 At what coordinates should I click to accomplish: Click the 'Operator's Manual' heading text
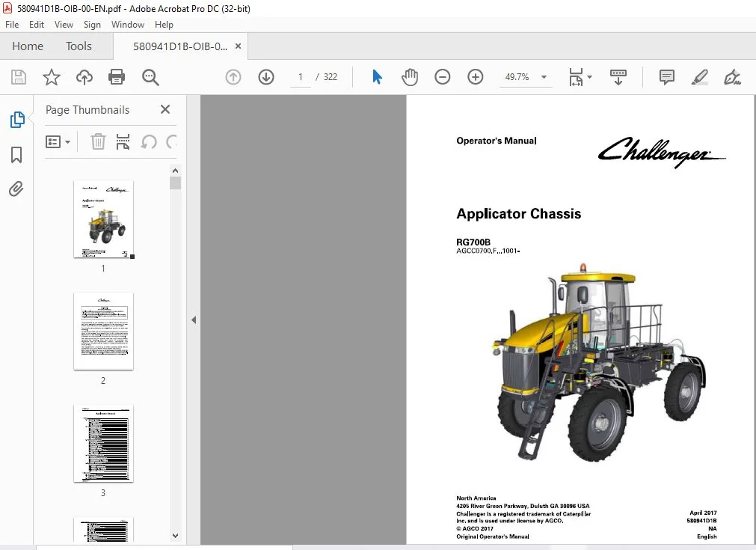[x=497, y=141]
